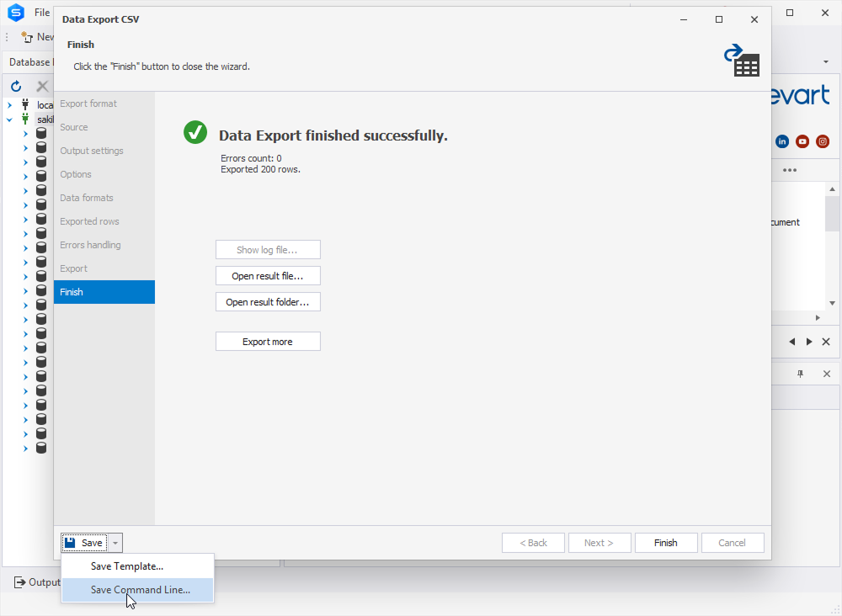This screenshot has width=842, height=616.
Task: Expand the first database under sakila
Action: click(x=25, y=134)
